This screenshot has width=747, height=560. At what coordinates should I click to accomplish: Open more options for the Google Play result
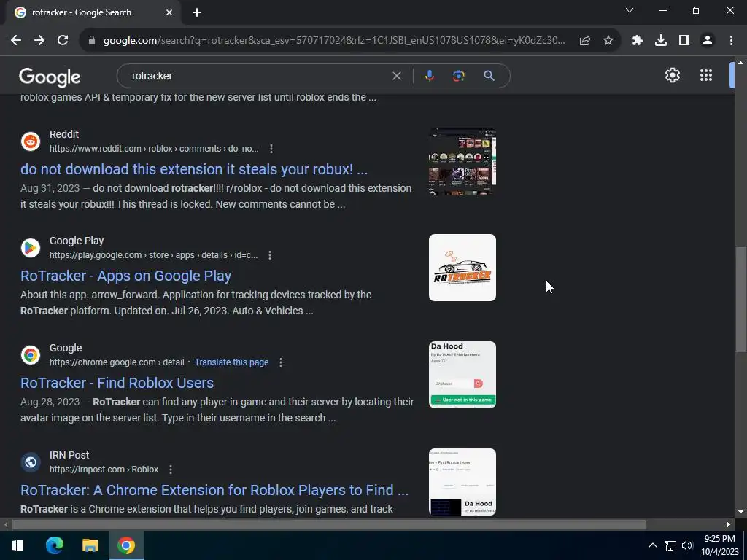[270, 255]
